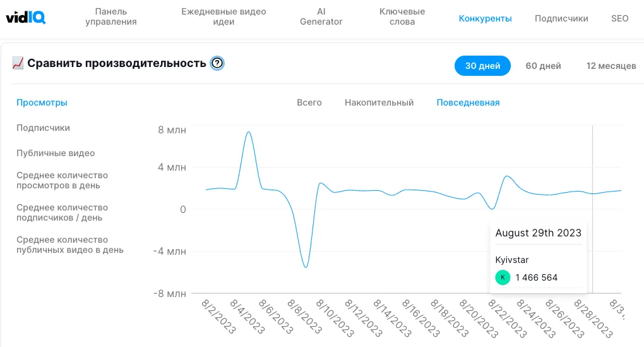Choose Среднее количество просмотров в день

(62, 180)
